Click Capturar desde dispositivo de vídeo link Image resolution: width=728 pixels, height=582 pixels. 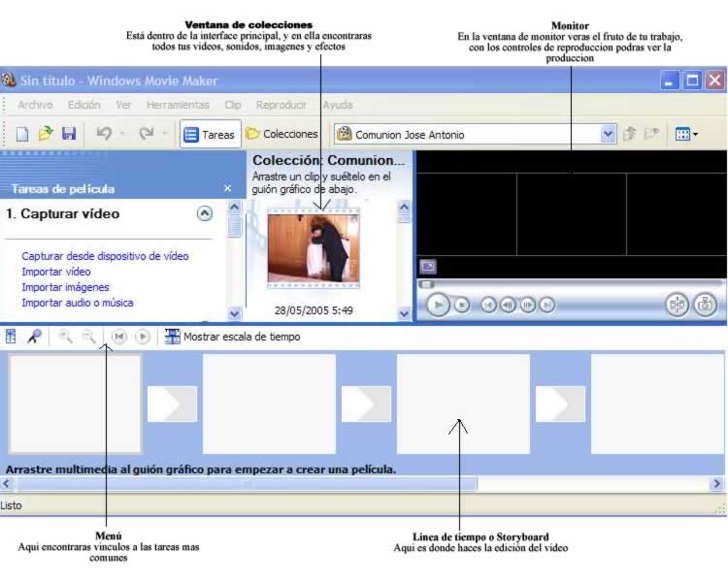pyautogui.click(x=105, y=256)
